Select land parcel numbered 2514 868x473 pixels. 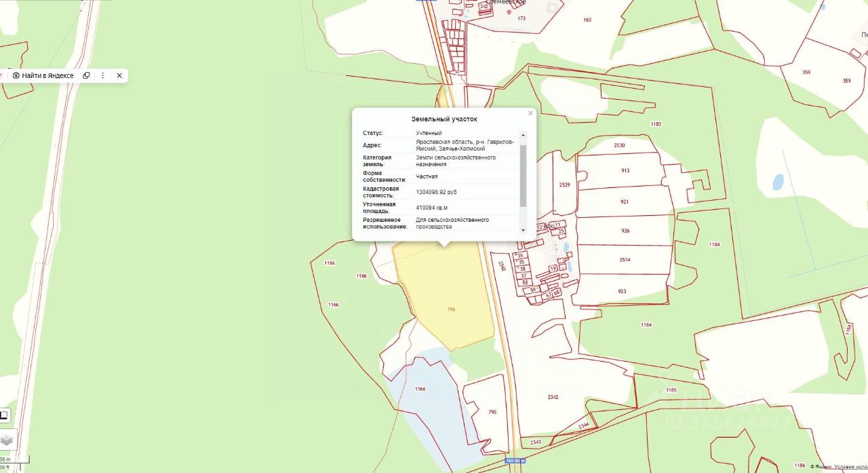pyautogui.click(x=625, y=260)
